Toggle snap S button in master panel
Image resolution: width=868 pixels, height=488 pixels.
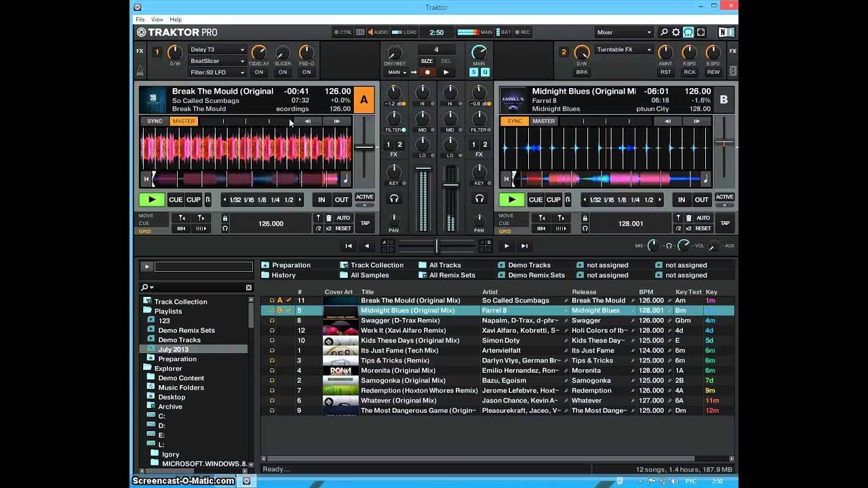click(474, 72)
